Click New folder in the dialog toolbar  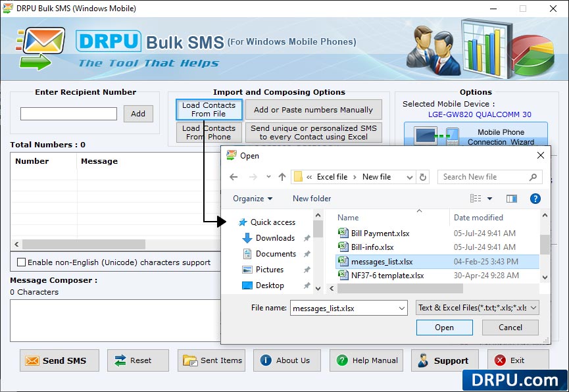[x=312, y=199]
